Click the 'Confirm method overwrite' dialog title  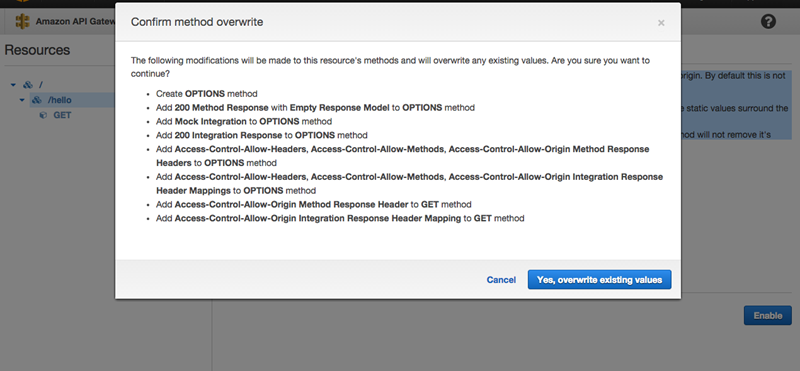[x=197, y=22]
